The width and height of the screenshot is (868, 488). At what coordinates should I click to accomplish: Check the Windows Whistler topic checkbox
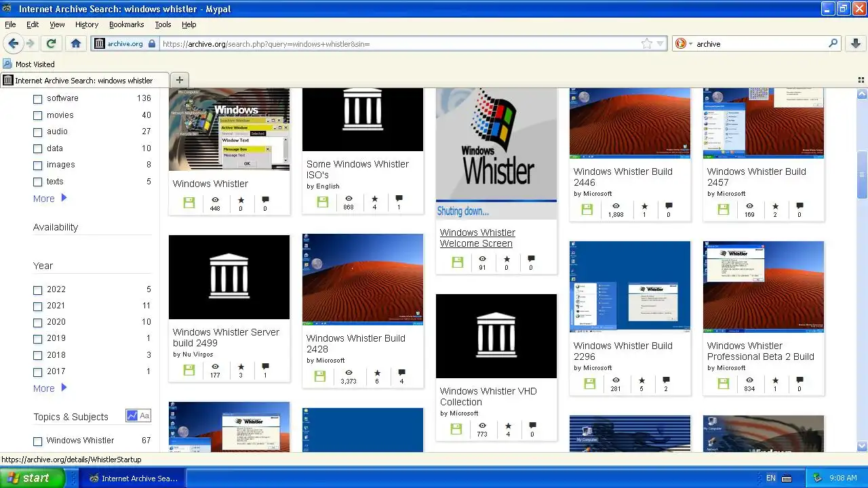[38, 441]
